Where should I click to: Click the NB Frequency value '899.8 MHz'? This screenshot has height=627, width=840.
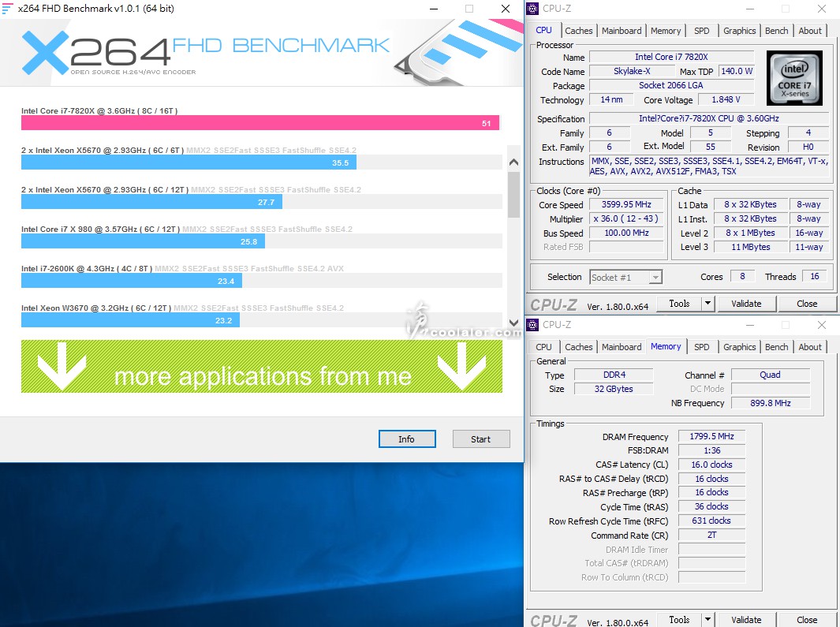click(x=771, y=403)
